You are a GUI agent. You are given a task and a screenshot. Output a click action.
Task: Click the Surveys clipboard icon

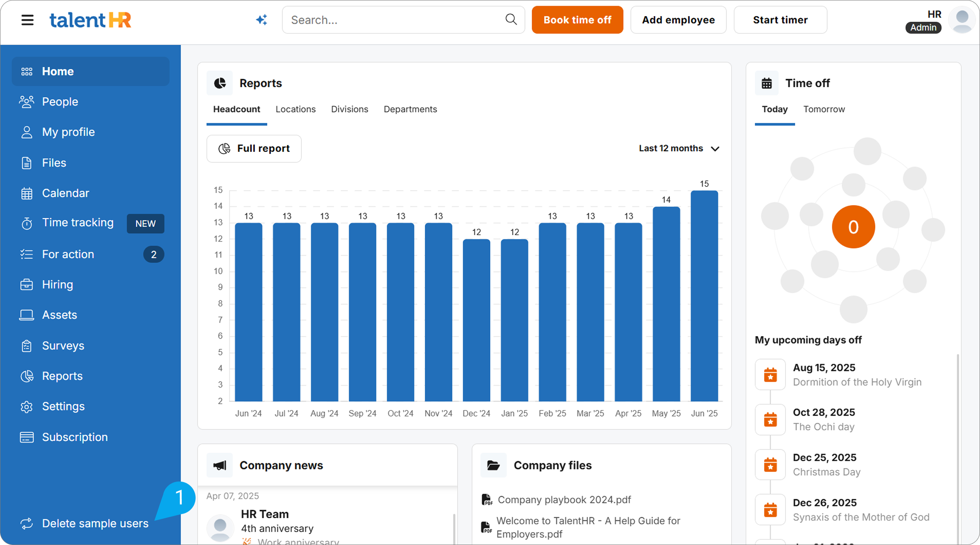[x=26, y=346]
